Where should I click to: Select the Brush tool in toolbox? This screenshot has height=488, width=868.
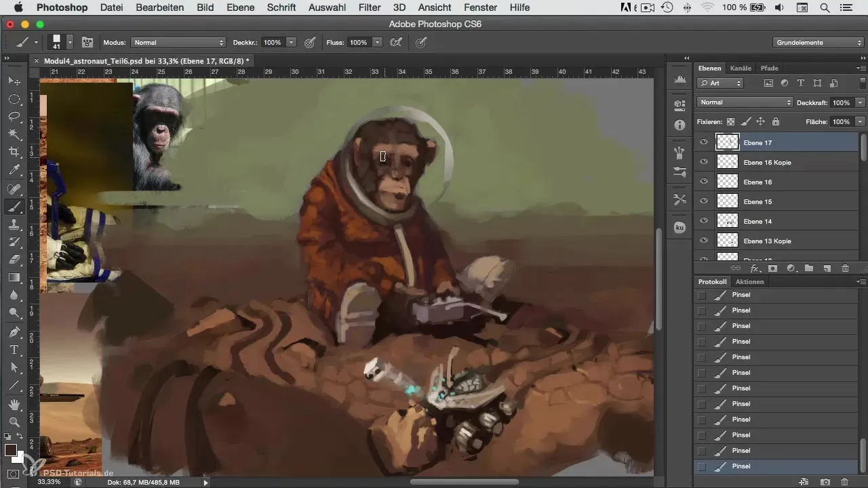[x=14, y=206]
